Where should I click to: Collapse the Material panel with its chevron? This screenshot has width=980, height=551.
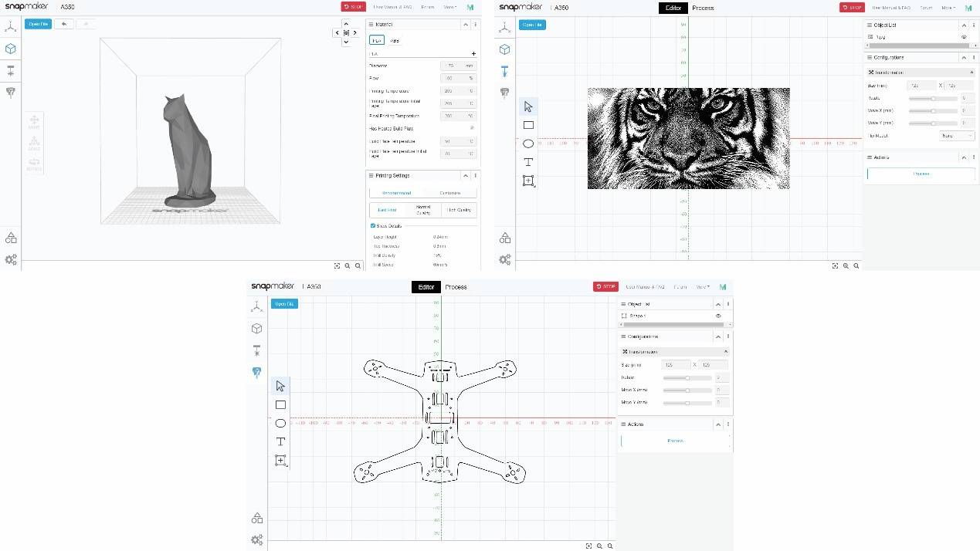[466, 25]
